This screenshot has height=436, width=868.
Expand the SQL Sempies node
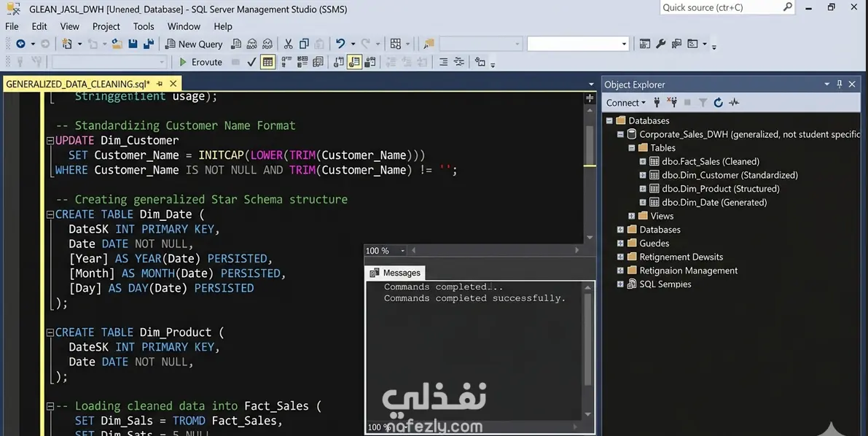coord(620,284)
